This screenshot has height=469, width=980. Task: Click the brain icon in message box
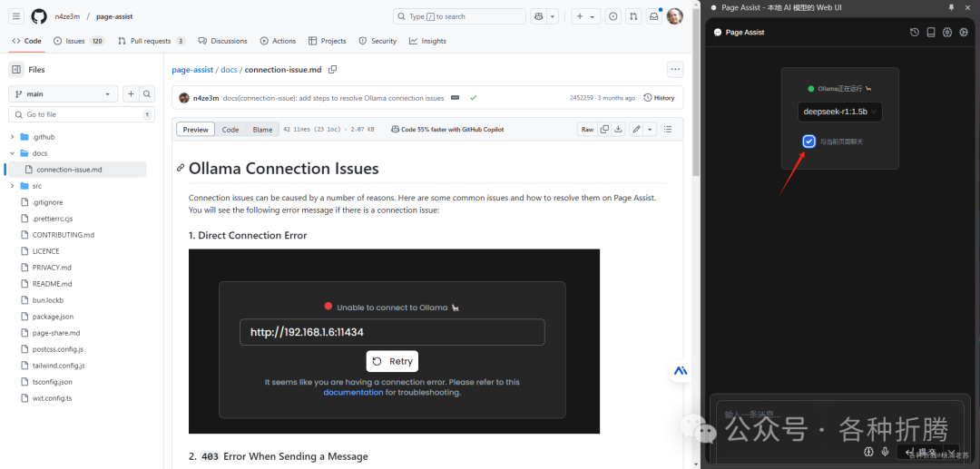point(868,452)
